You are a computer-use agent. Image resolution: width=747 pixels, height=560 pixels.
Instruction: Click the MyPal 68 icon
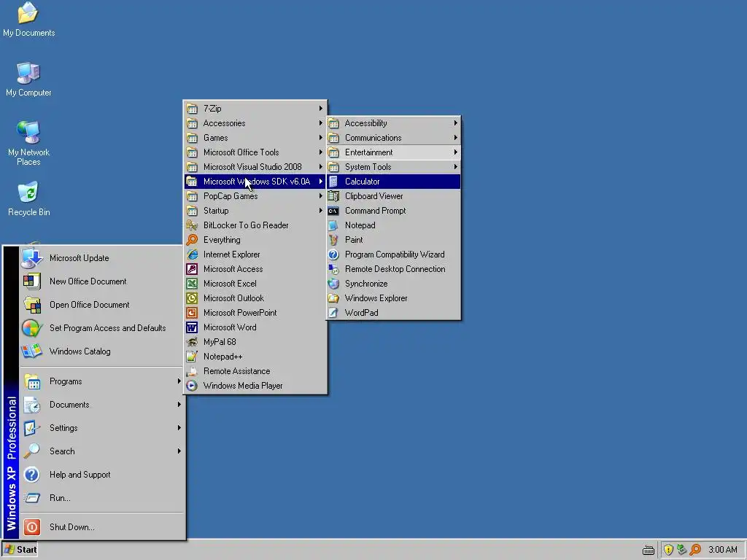point(192,342)
